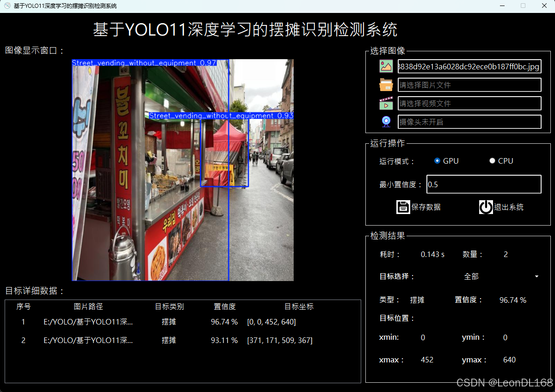Click the 摄像头未开启 field
This screenshot has height=392, width=555.
click(469, 122)
